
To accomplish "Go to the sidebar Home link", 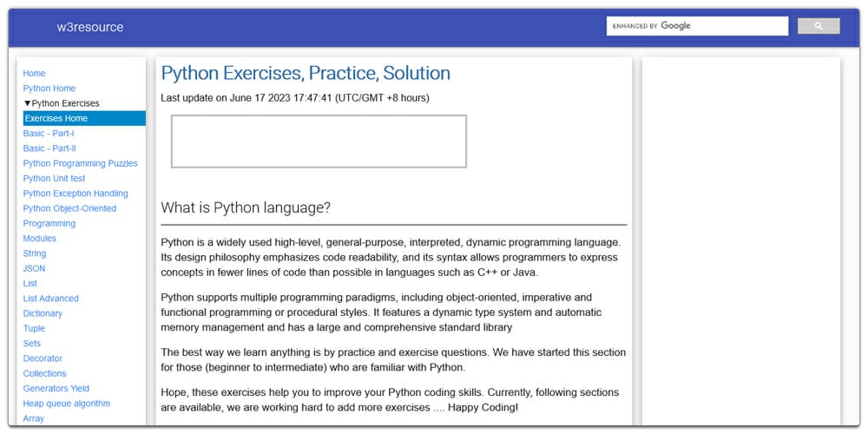I will pyautogui.click(x=35, y=74).
